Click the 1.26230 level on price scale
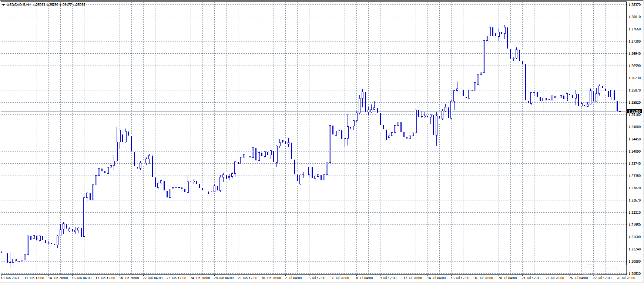Image resolution: width=644 pixels, height=283 pixels. 634,78
